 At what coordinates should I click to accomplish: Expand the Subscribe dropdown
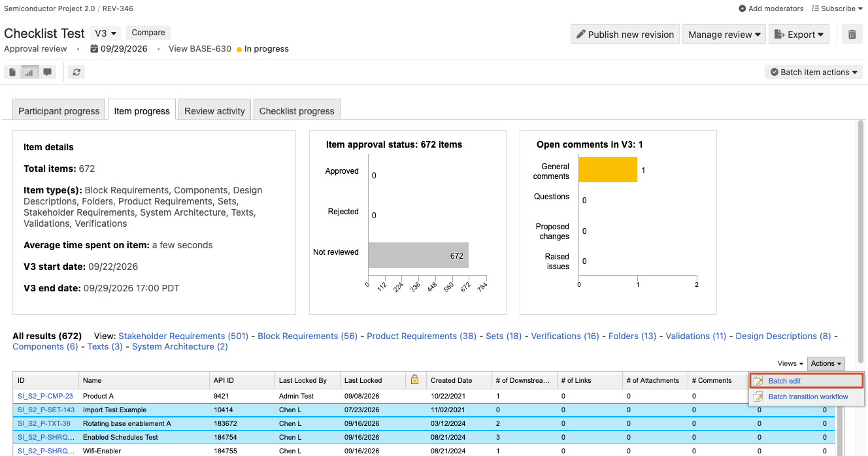click(x=837, y=8)
